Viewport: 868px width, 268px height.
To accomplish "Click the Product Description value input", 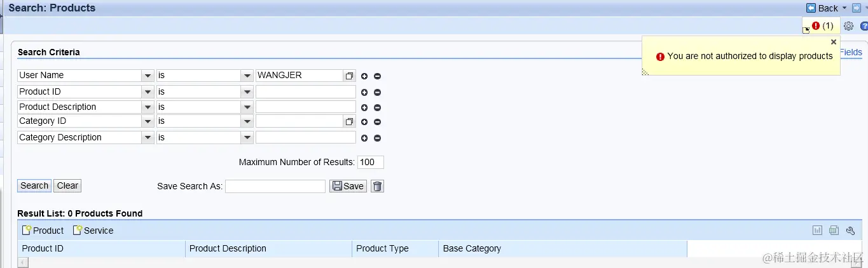I will 306,107.
